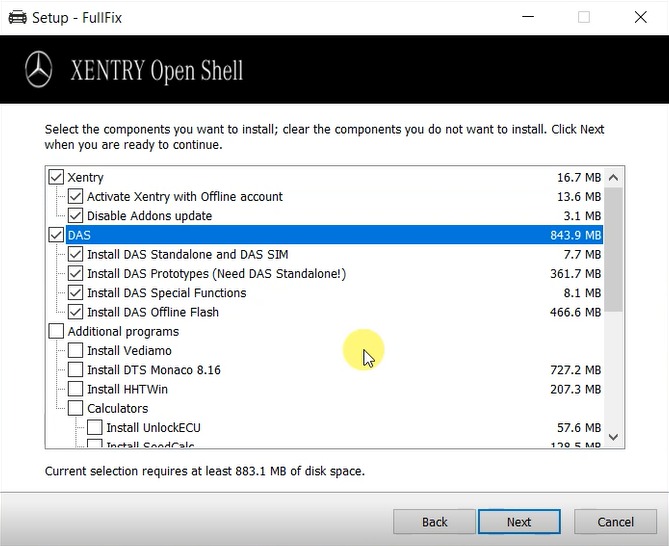Cancel the FullFix setup
Screen dimensions: 669x546
(615, 522)
